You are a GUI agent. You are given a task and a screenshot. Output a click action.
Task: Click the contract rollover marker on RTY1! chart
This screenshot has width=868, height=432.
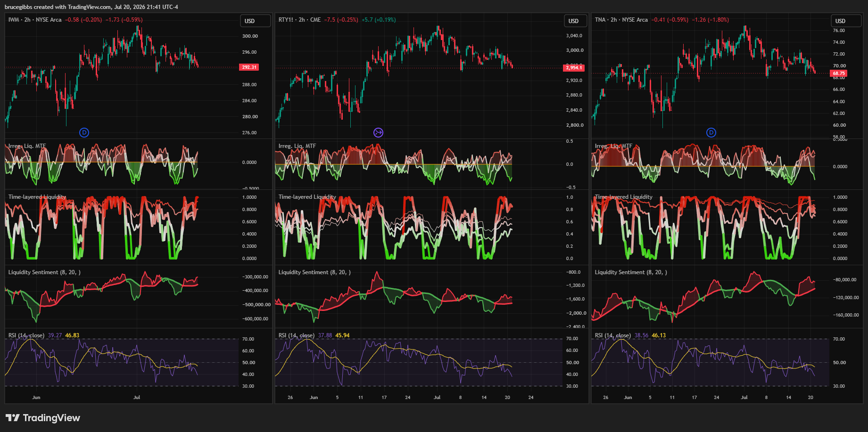(x=378, y=132)
